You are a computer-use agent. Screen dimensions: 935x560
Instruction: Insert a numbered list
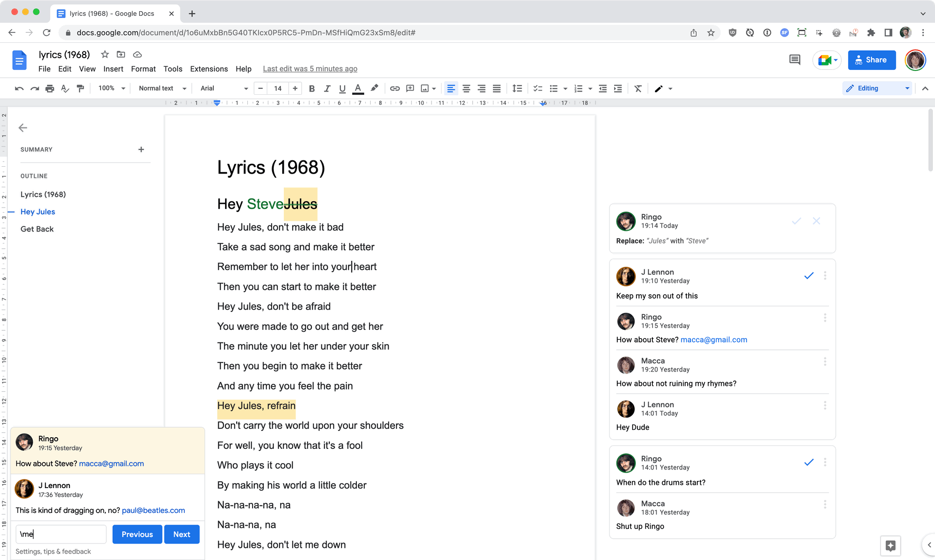578,88
